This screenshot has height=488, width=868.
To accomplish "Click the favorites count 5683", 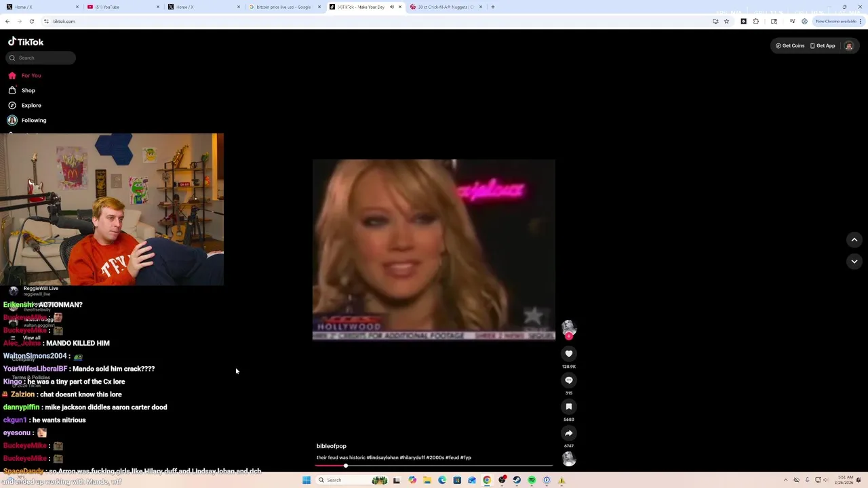I will (569, 420).
